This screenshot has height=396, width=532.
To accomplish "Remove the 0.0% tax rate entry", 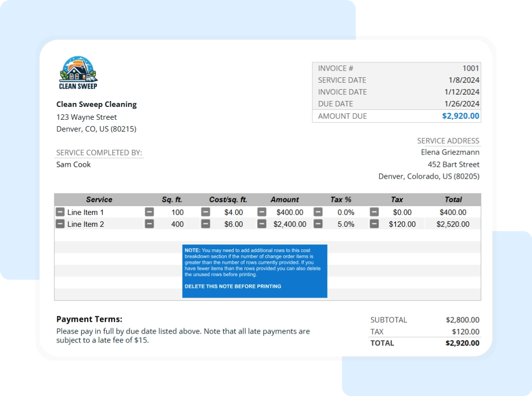I will pos(317,212).
